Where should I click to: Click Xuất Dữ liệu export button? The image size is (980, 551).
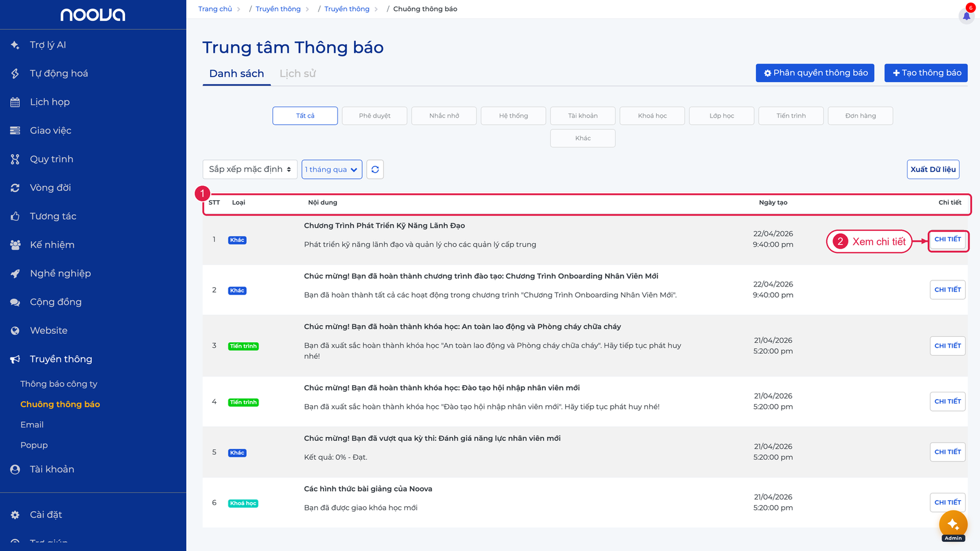[x=933, y=170]
